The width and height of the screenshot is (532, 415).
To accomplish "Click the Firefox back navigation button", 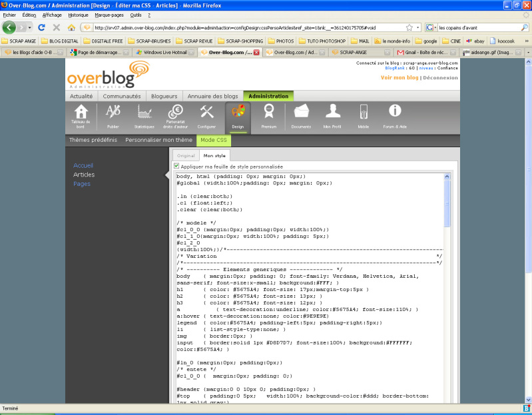I will click(9, 27).
